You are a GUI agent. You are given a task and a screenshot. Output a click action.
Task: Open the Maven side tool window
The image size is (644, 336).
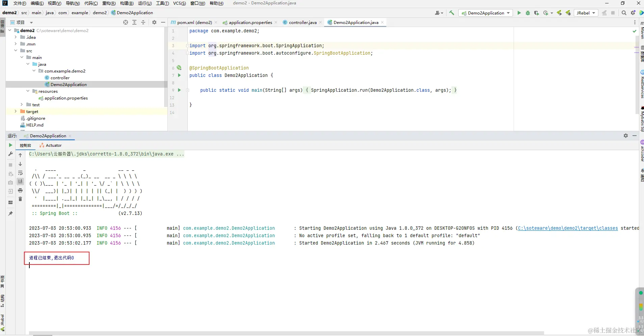click(x=642, y=30)
